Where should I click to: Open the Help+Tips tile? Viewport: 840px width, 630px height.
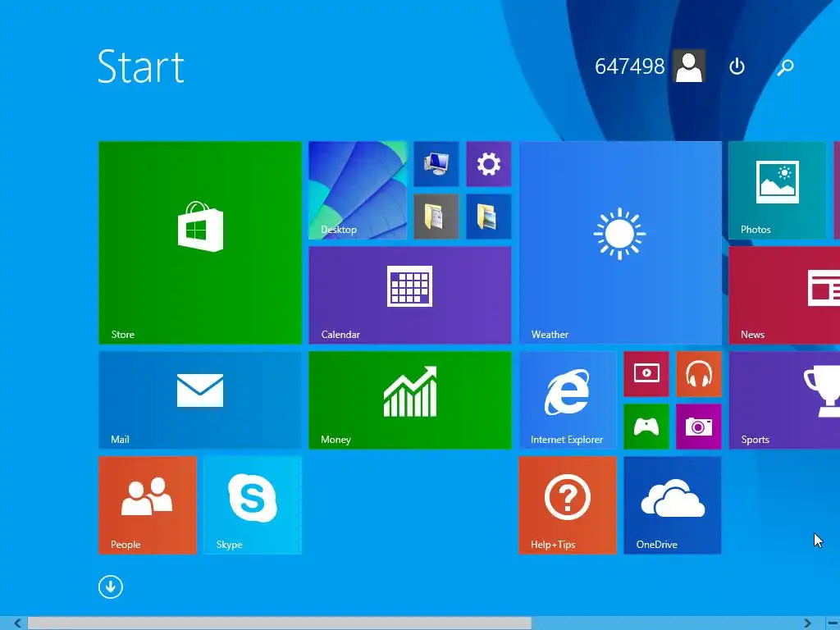click(x=568, y=505)
